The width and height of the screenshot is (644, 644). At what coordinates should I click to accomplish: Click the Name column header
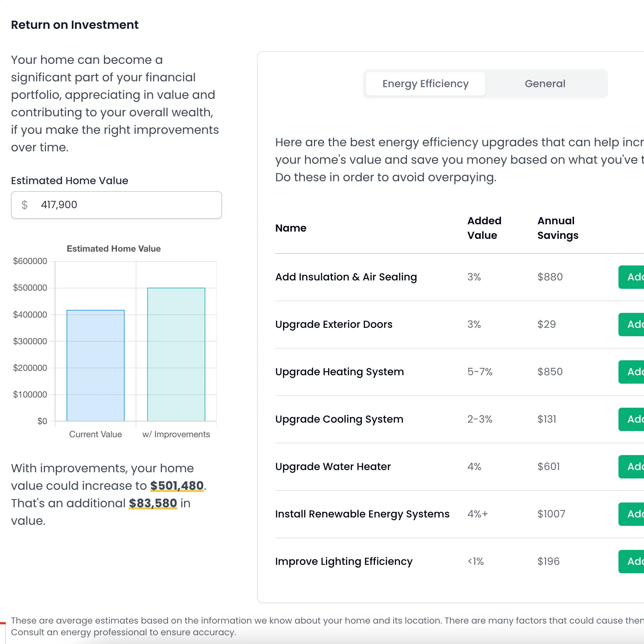(291, 228)
